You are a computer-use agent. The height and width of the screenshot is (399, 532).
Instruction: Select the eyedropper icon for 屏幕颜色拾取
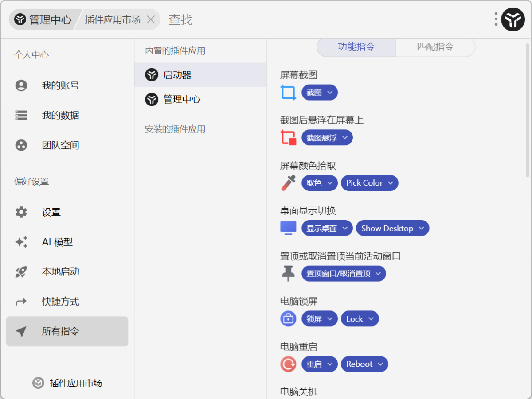pyautogui.click(x=287, y=182)
